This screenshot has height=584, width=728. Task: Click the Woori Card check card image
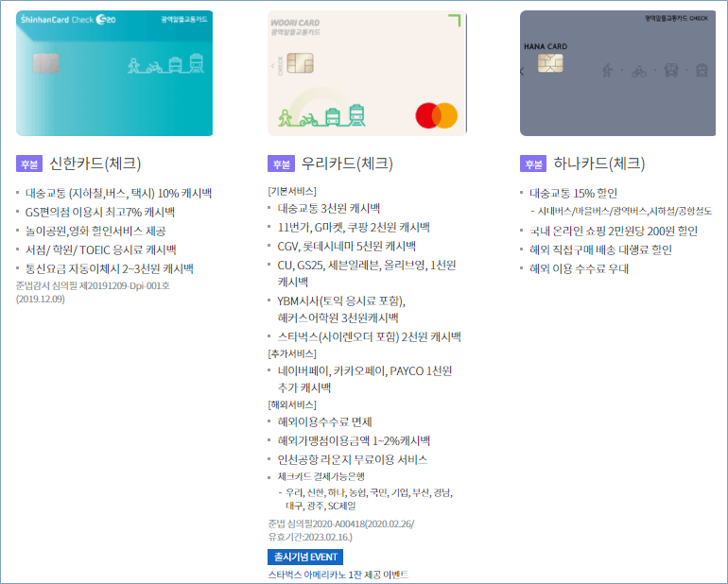367,74
